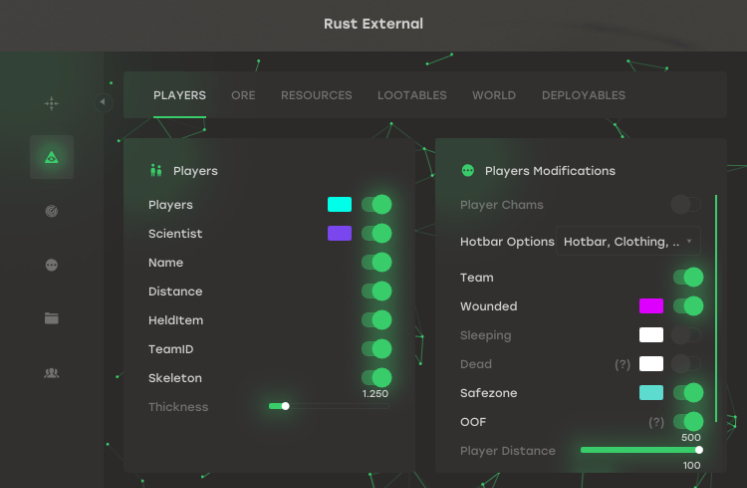Open the cyan Players color swatch
This screenshot has height=488, width=747.
[x=340, y=204]
